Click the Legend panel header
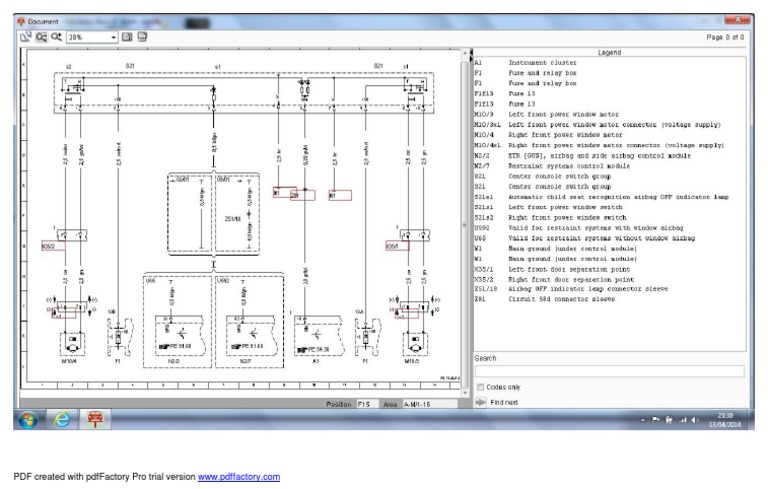Viewport: 768px width, 489px height. (609, 52)
